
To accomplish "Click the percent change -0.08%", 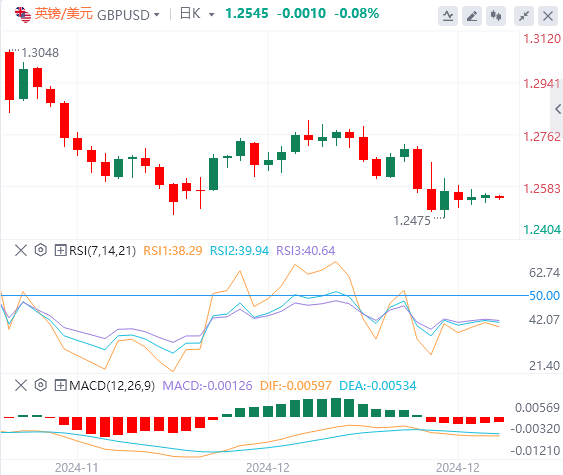I will pos(357,14).
